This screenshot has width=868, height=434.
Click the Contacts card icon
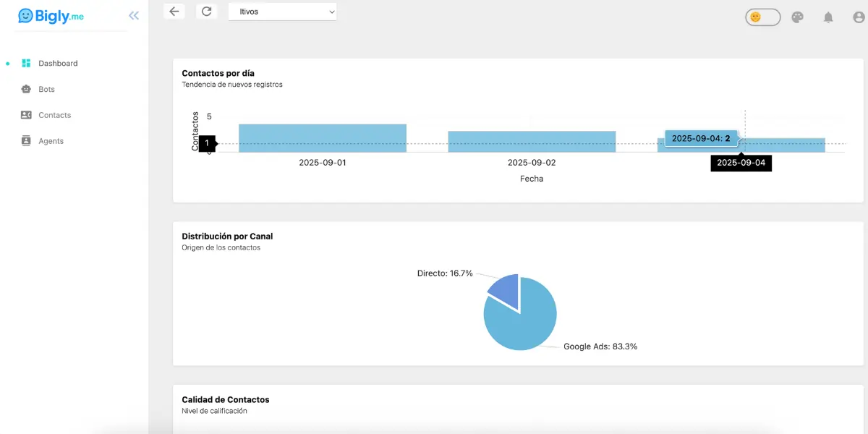pos(26,115)
